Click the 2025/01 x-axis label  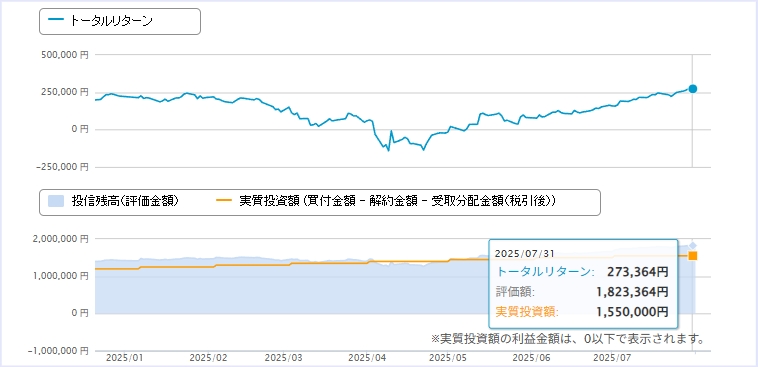(124, 358)
